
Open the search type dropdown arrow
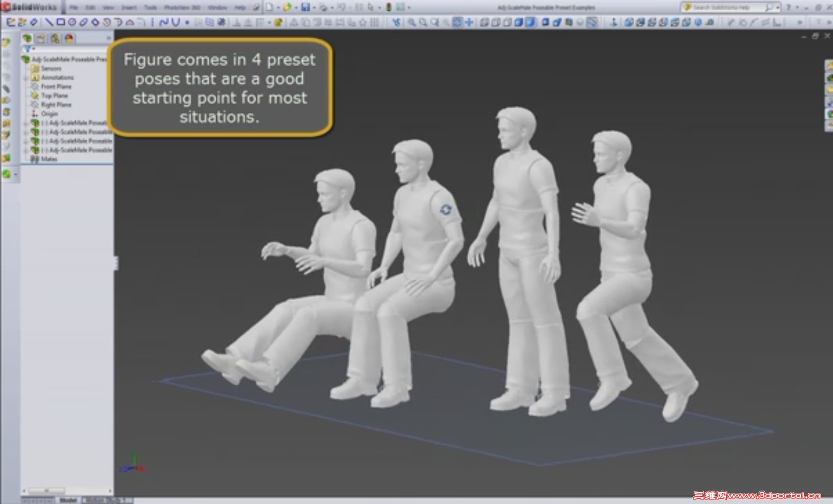point(778,8)
